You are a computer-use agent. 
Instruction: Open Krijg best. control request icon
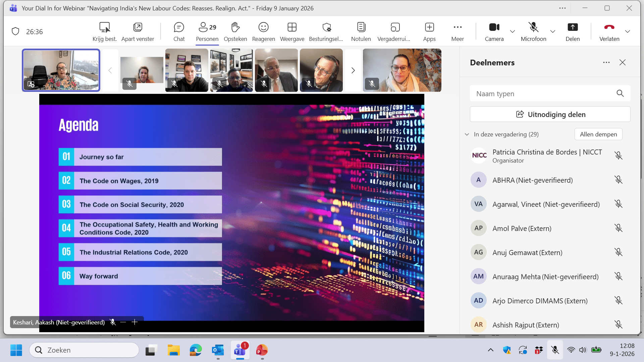click(104, 27)
